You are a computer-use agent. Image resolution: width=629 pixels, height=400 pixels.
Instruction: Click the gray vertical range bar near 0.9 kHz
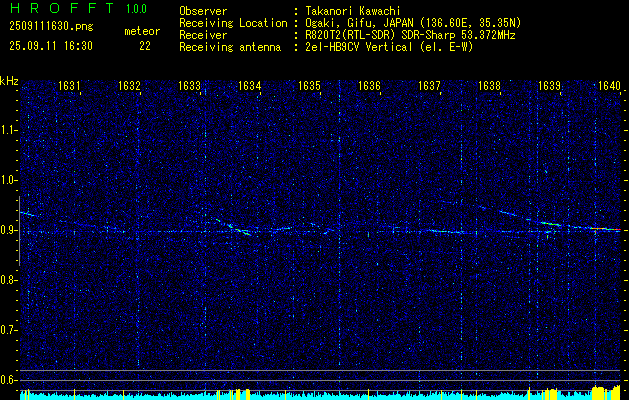pos(19,231)
